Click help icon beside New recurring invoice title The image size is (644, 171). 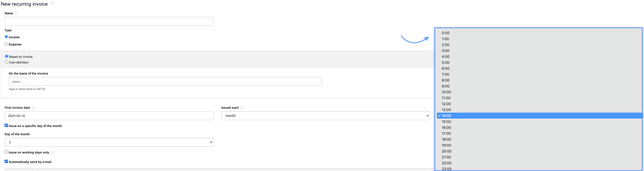[52, 3]
